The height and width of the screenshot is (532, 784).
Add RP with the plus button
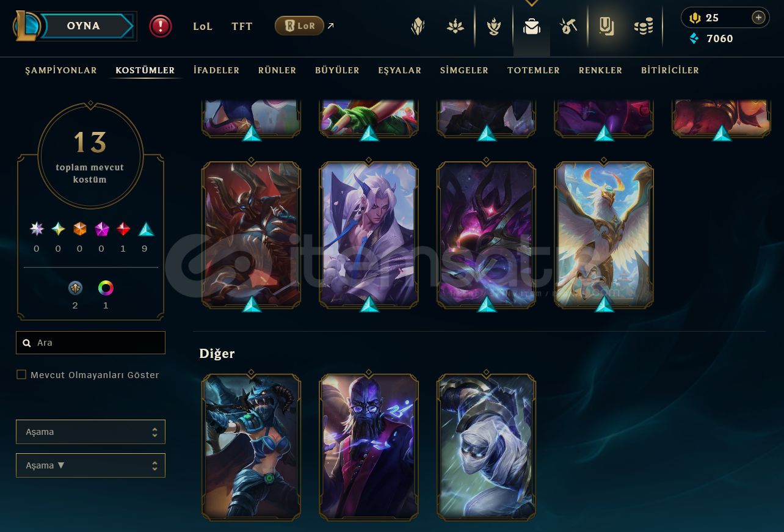point(758,18)
